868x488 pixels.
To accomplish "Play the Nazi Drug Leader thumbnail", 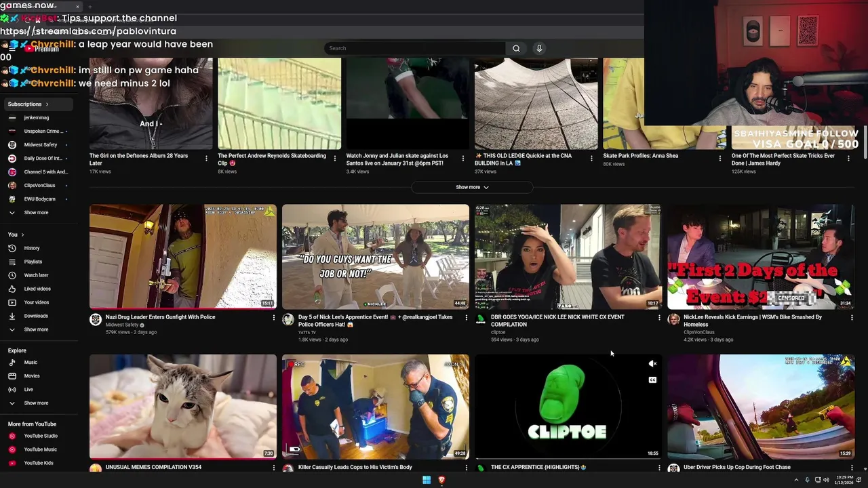I will click(183, 256).
